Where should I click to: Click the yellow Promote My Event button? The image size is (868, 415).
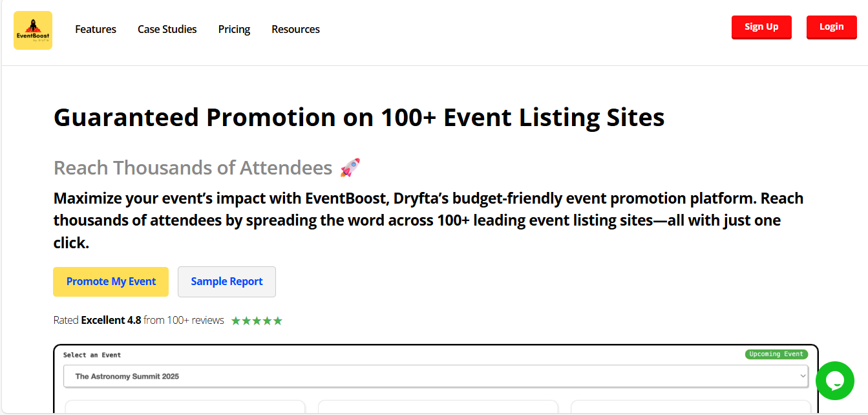click(x=111, y=282)
